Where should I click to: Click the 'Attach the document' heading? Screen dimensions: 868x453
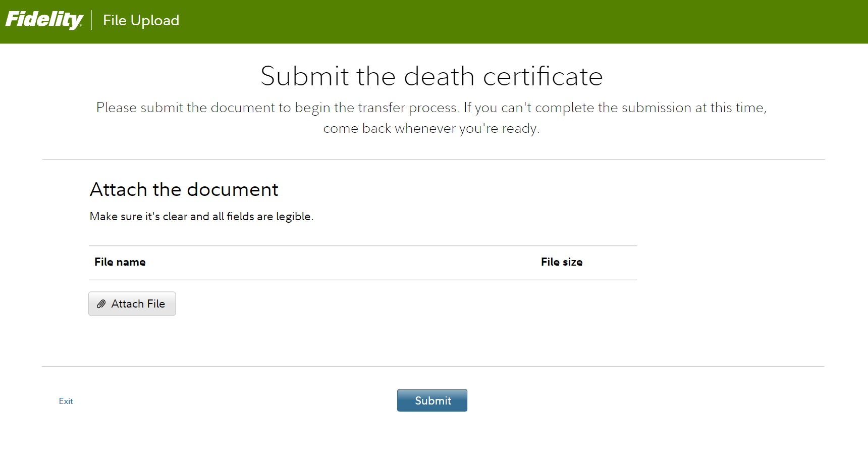184,190
